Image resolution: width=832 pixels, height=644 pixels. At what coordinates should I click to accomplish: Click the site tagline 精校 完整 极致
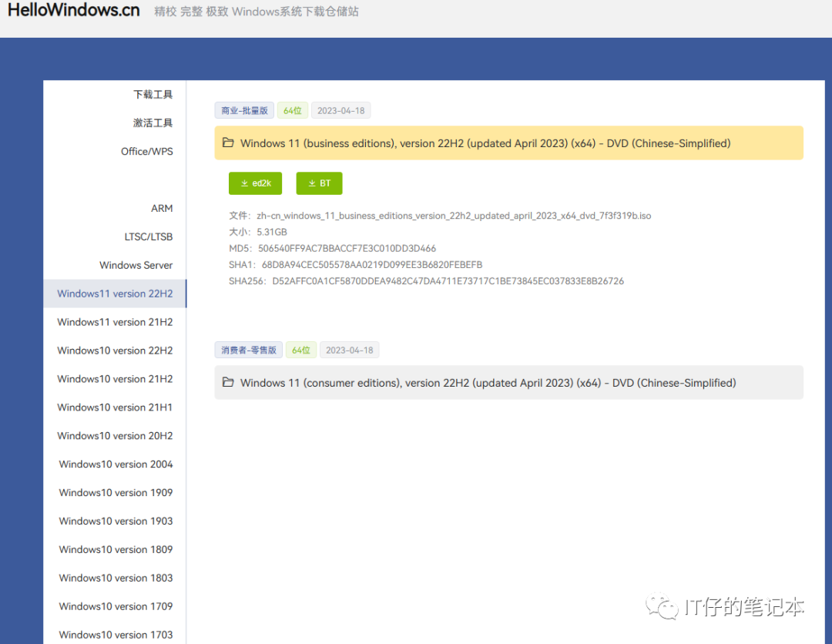(x=257, y=12)
